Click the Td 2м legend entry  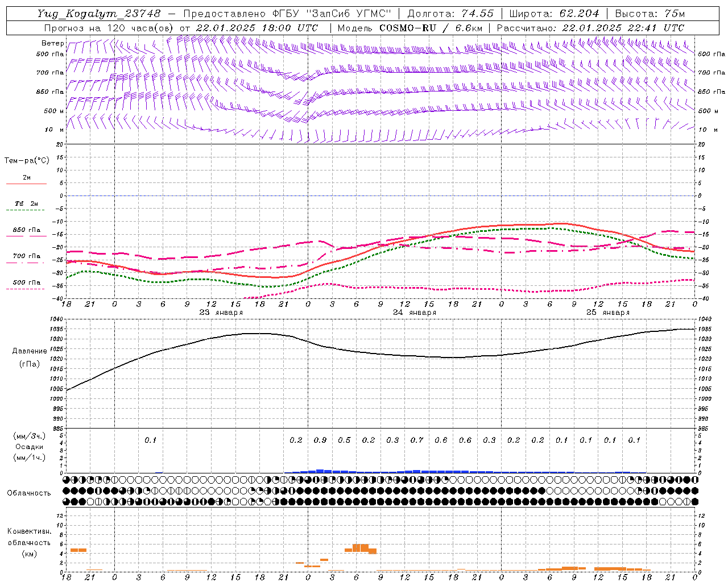(x=27, y=203)
